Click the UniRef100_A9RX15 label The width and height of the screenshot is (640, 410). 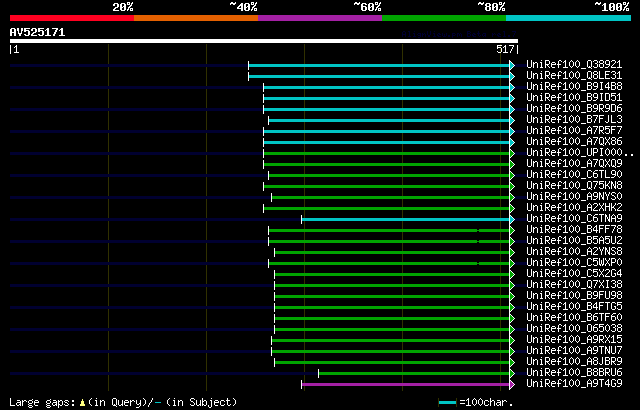(x=574, y=340)
